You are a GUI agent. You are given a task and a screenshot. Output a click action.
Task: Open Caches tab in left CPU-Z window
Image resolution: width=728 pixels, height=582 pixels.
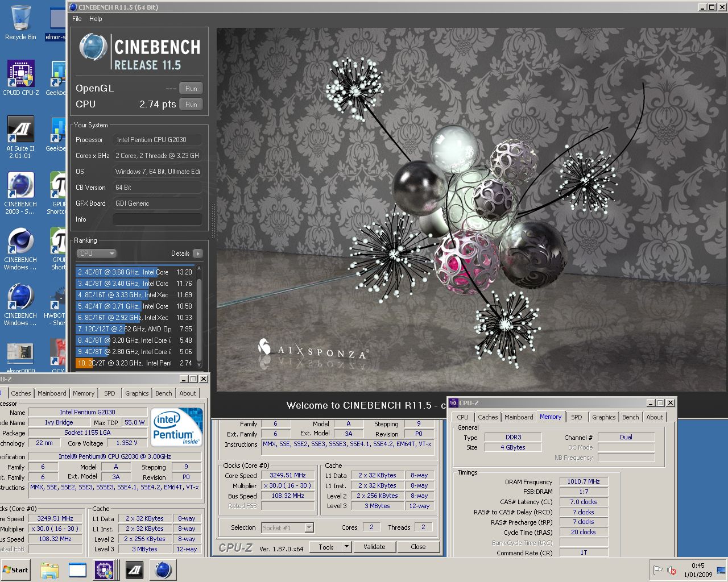[x=21, y=393]
